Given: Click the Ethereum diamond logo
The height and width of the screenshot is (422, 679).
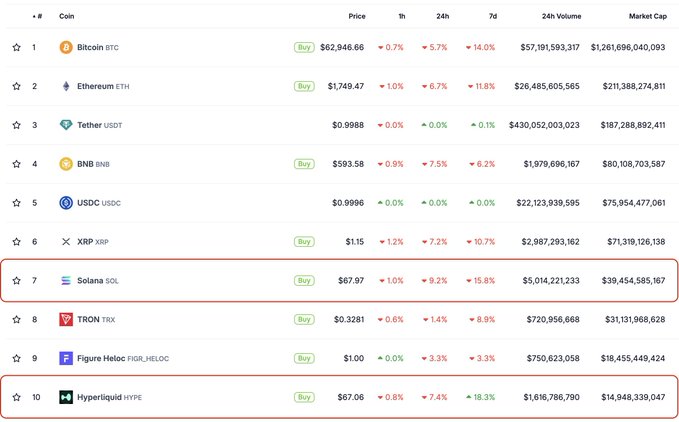Looking at the screenshot, I should pos(66,86).
